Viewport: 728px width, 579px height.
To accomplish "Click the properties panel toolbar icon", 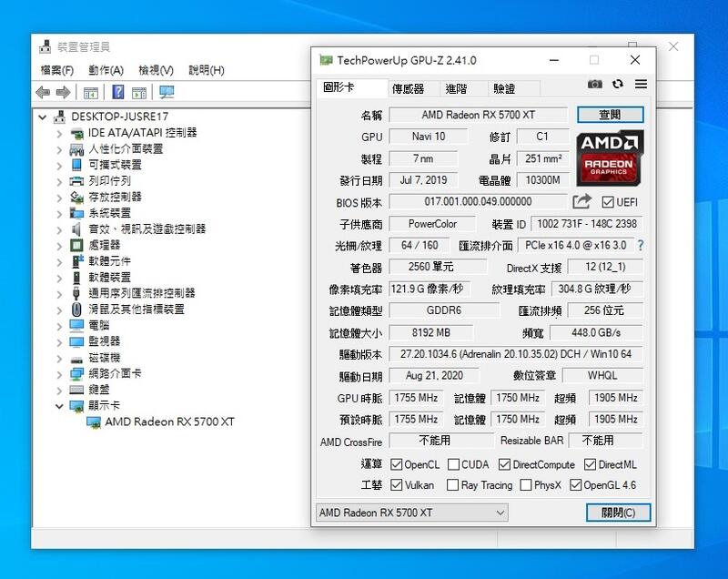I will pos(139,93).
